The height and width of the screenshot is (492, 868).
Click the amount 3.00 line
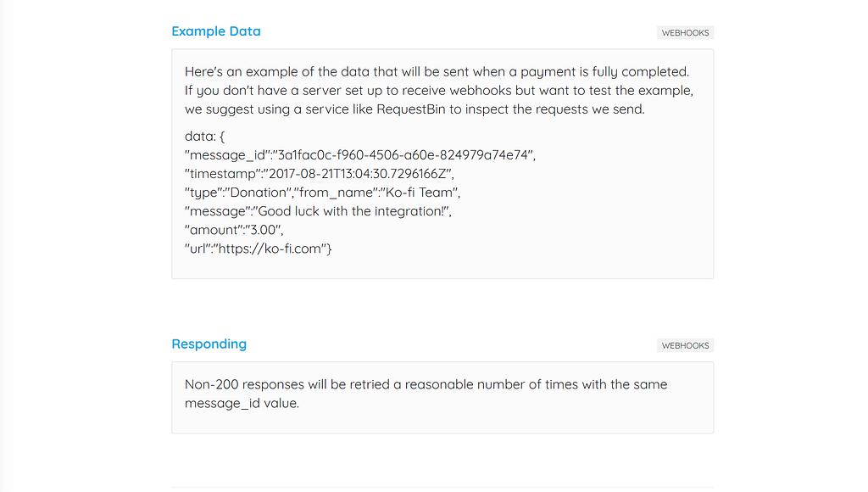(234, 230)
